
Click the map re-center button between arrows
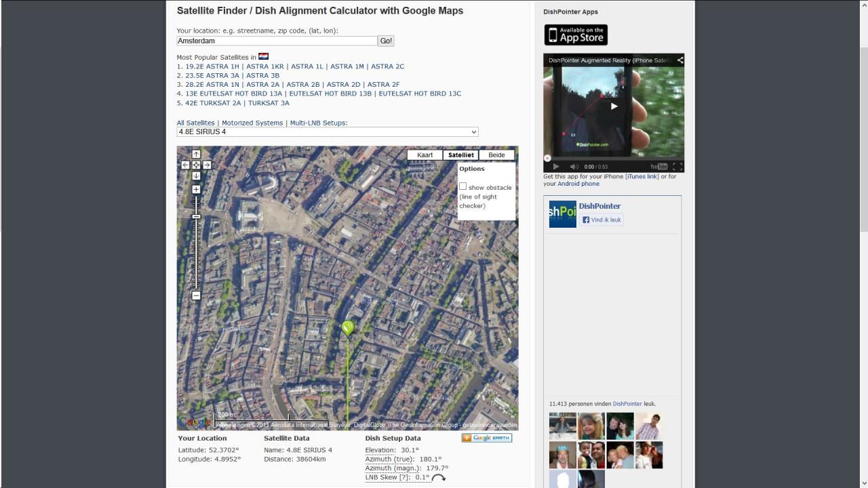(196, 165)
